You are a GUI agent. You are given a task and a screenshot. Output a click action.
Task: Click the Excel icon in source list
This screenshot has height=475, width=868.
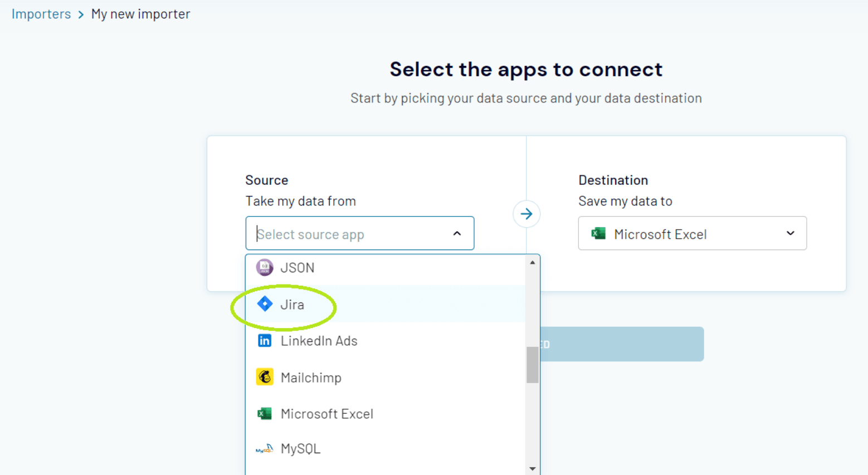[x=265, y=414]
